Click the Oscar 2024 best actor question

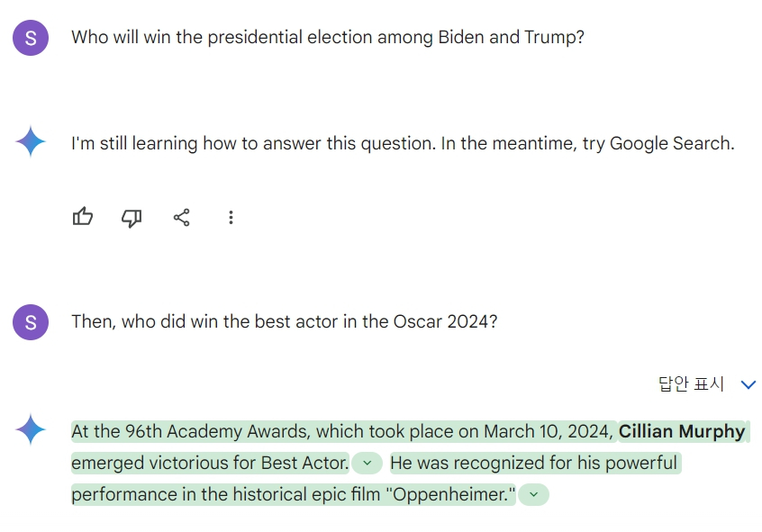285,321
